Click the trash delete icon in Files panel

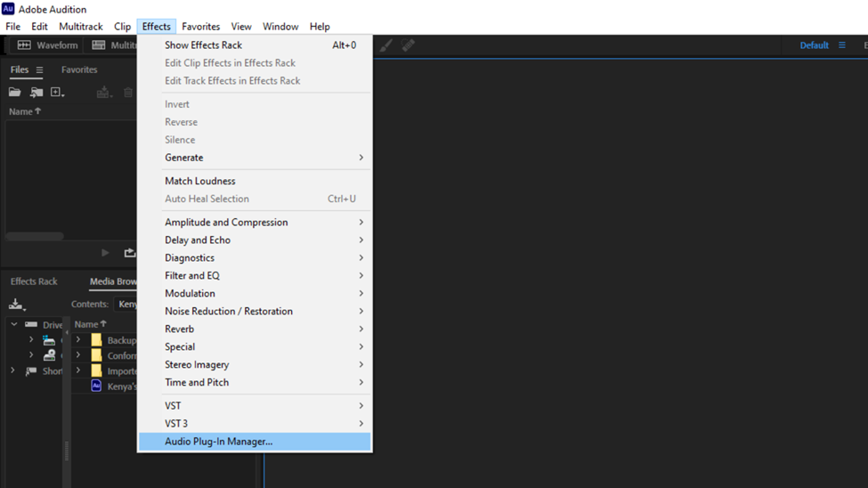pos(128,93)
